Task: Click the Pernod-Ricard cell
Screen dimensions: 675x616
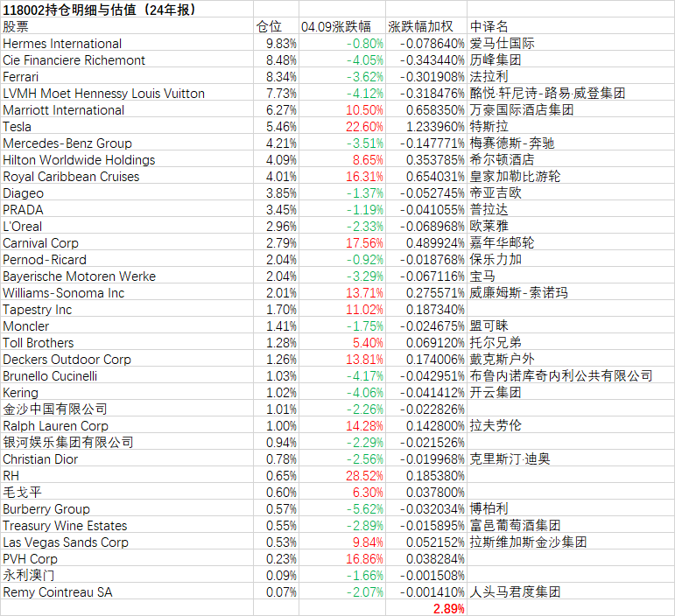Action: tap(127, 259)
